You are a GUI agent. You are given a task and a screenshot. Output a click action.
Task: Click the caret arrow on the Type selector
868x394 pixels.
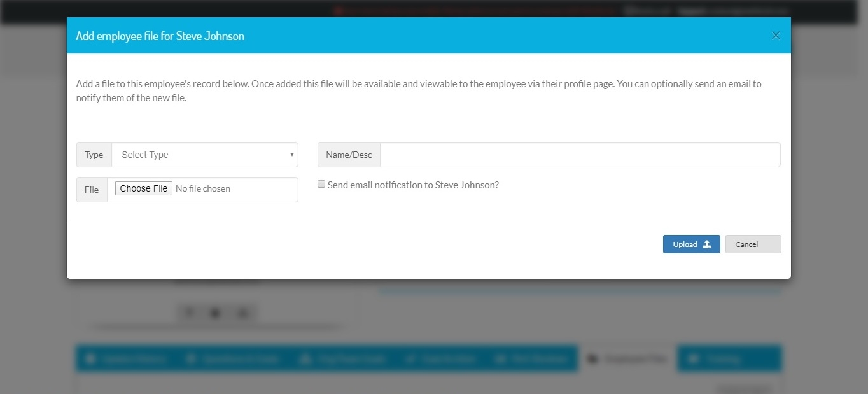291,155
